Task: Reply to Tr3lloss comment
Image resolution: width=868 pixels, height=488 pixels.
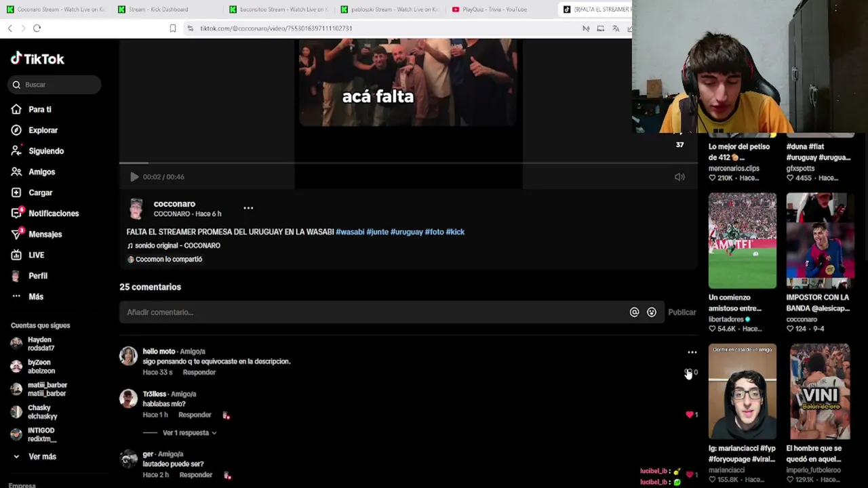Action: tap(195, 415)
